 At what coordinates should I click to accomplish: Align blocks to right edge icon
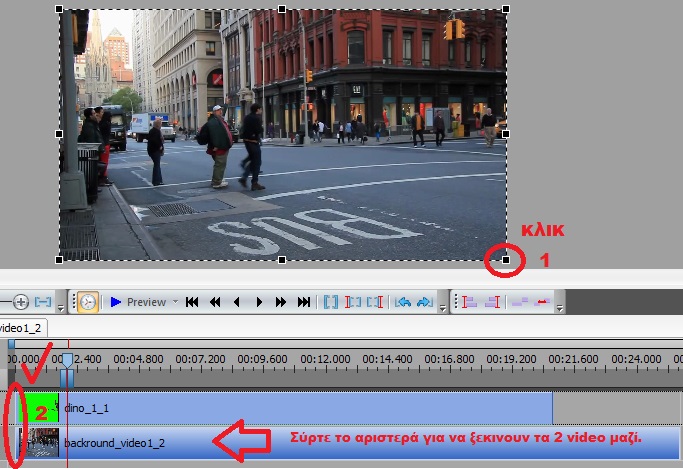[x=492, y=302]
